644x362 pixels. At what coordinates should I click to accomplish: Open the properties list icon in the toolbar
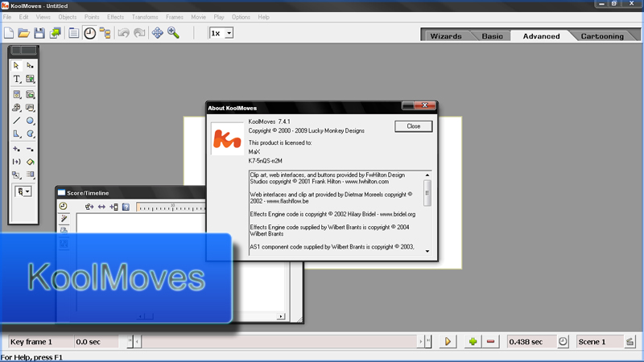coord(73,33)
